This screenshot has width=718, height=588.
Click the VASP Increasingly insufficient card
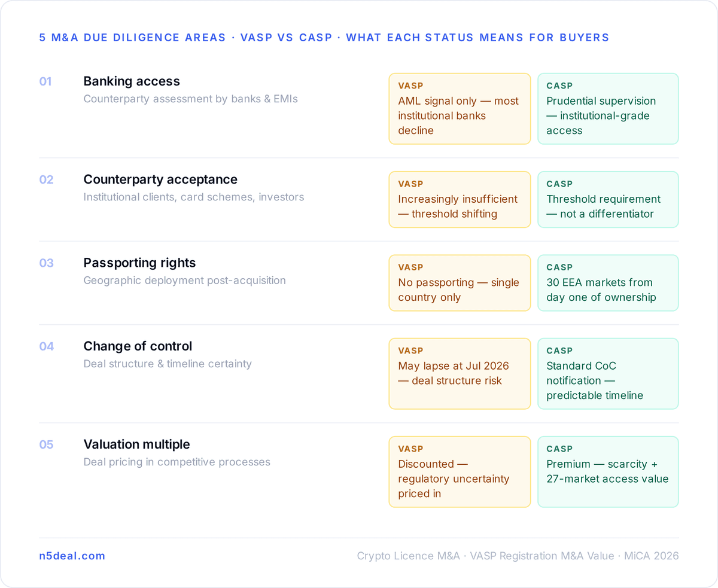tap(460, 200)
